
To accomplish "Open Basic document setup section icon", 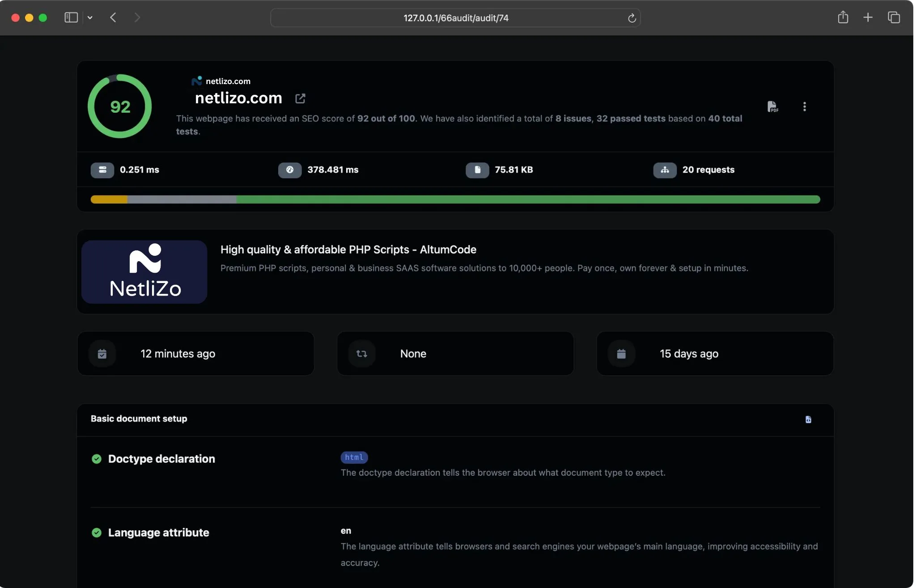I will tap(808, 419).
